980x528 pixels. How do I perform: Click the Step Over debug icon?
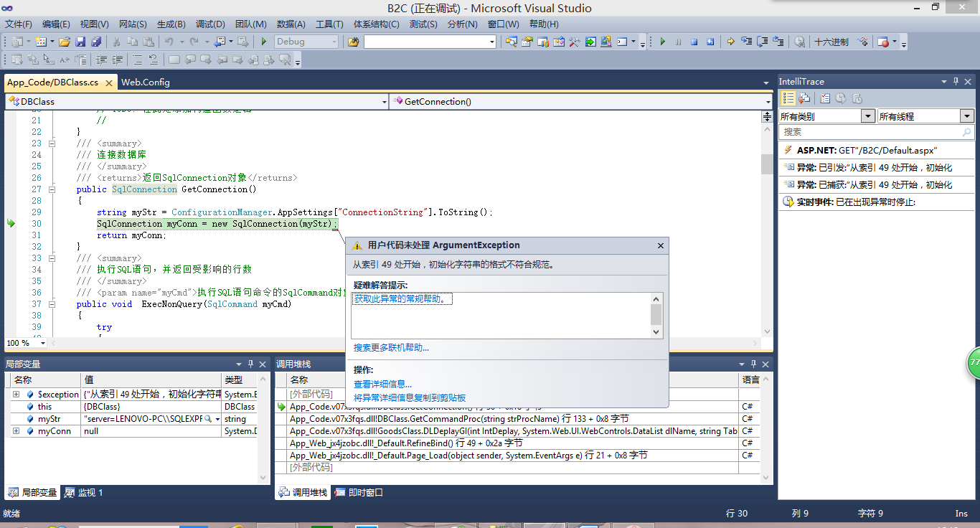(763, 42)
